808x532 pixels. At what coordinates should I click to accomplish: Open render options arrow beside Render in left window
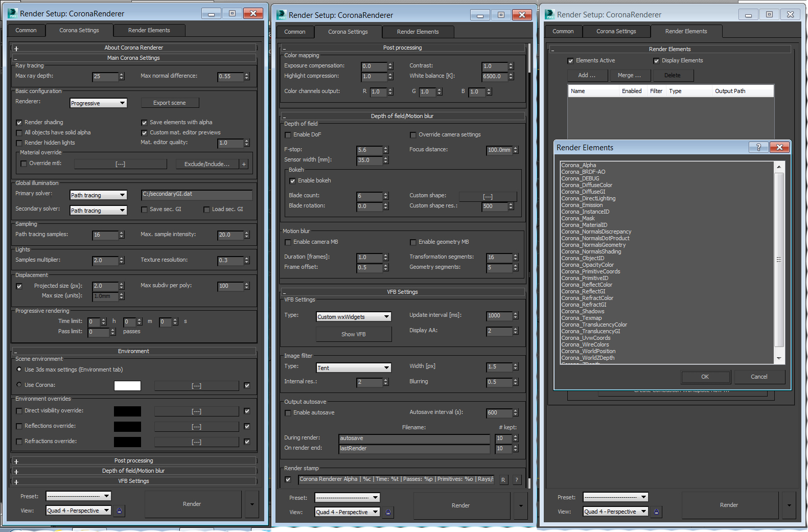click(x=252, y=504)
